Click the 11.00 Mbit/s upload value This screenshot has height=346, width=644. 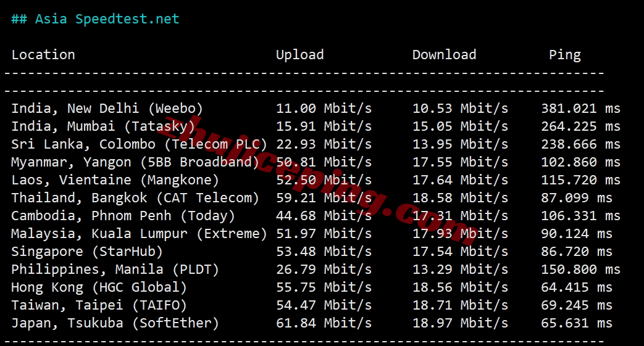[324, 109]
